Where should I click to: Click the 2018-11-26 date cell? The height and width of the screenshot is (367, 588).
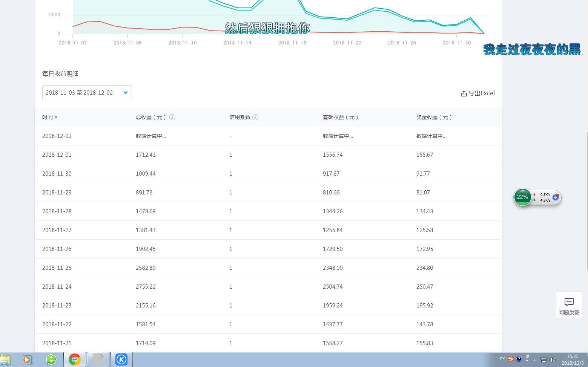pyautogui.click(x=57, y=249)
